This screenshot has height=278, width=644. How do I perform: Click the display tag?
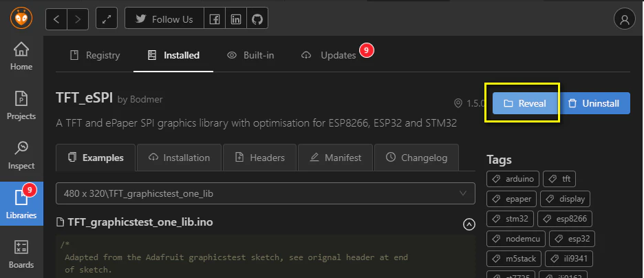coord(565,199)
